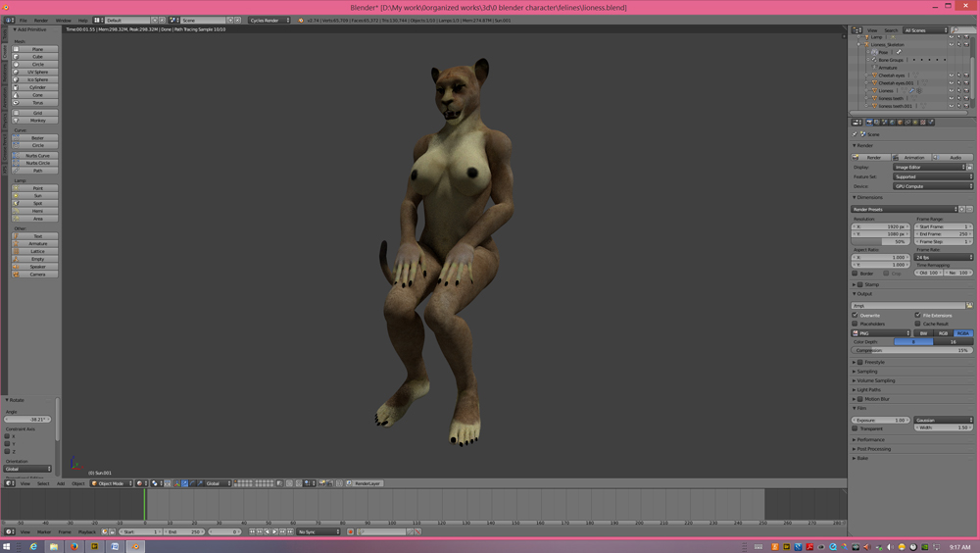Open the Render menu in the top bar
Image resolution: width=980 pixels, height=553 pixels.
click(41, 20)
